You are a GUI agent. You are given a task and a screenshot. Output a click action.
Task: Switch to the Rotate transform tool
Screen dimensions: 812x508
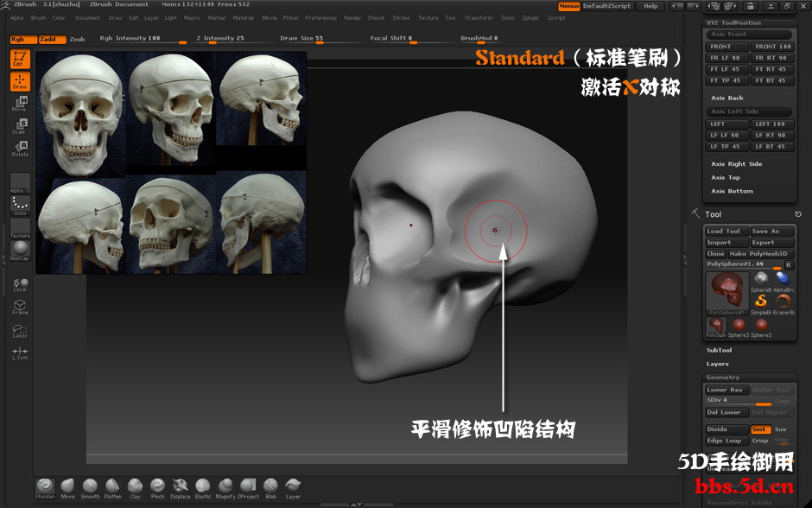coord(20,149)
